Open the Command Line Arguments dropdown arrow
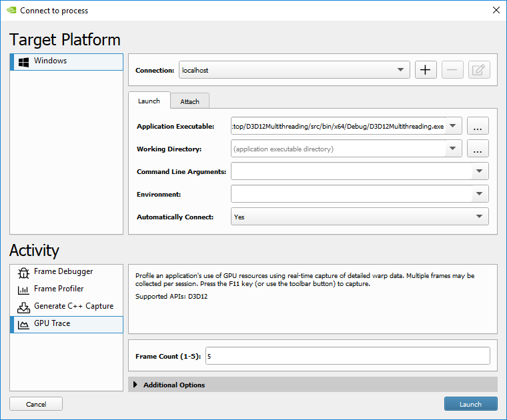Image resolution: width=507 pixels, height=420 pixels. 480,171
